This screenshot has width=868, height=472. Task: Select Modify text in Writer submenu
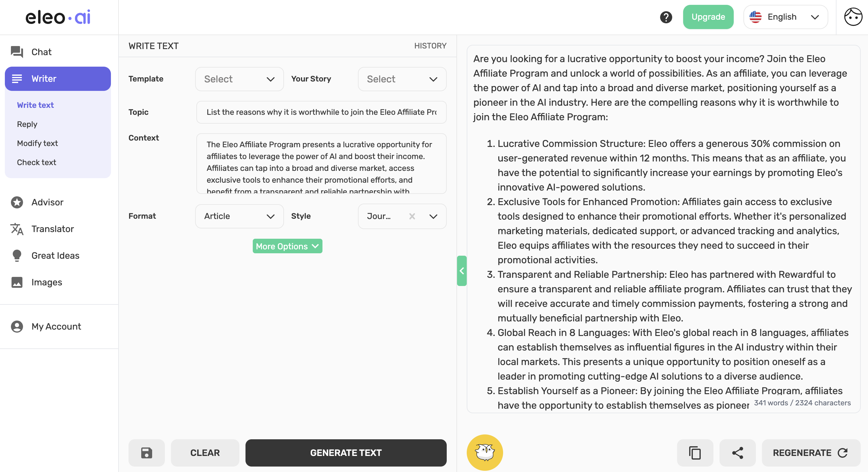coord(37,143)
